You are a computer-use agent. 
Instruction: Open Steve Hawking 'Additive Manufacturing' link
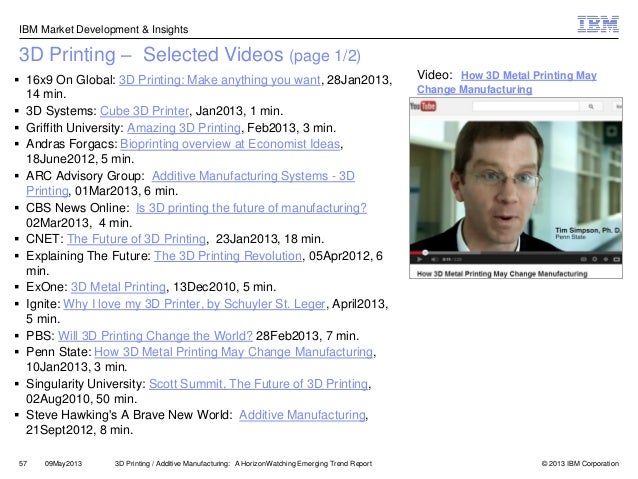[302, 415]
